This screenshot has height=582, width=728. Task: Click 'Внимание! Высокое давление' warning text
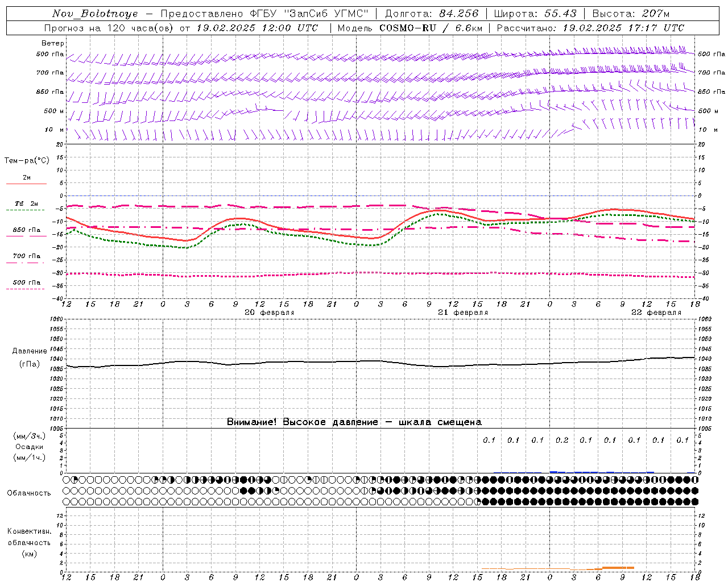(302, 422)
